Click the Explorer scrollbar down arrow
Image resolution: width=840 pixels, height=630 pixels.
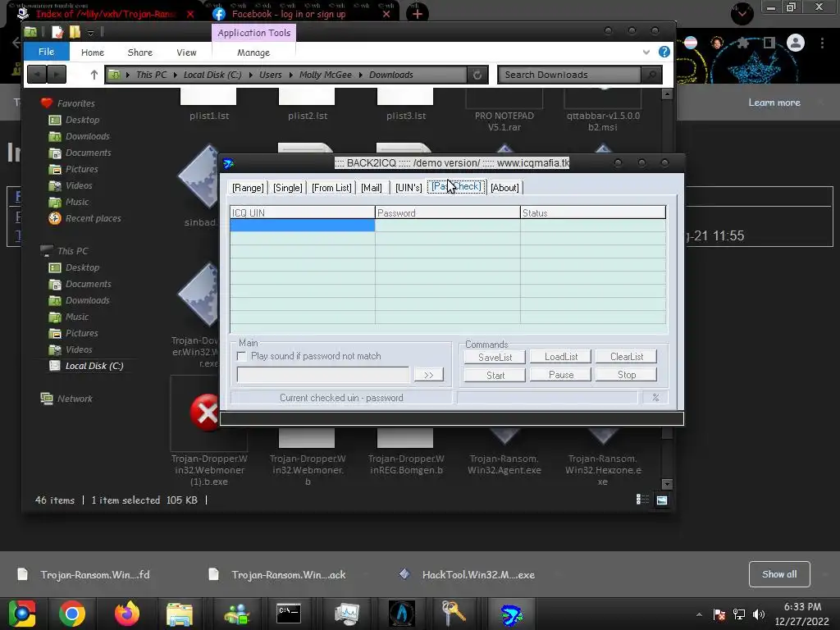click(x=667, y=484)
